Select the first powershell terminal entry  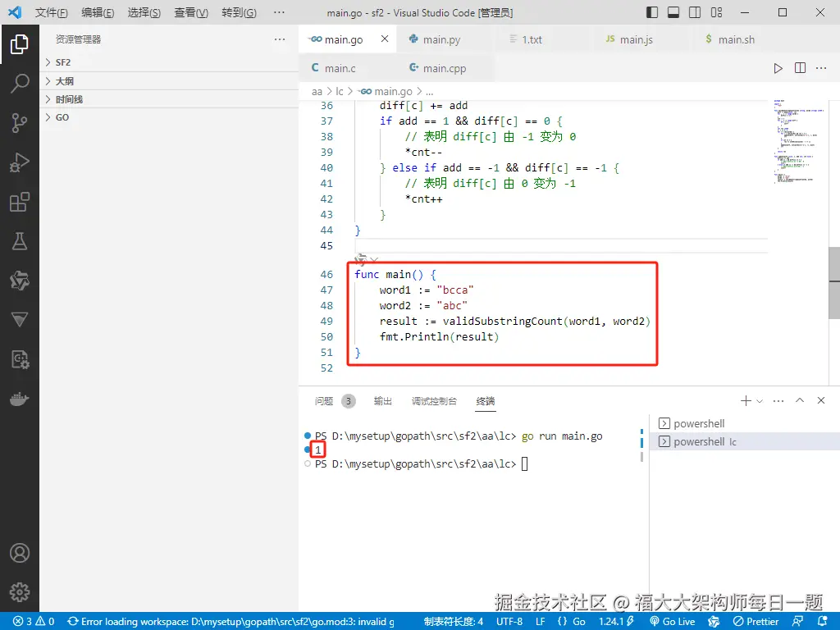pyautogui.click(x=745, y=423)
